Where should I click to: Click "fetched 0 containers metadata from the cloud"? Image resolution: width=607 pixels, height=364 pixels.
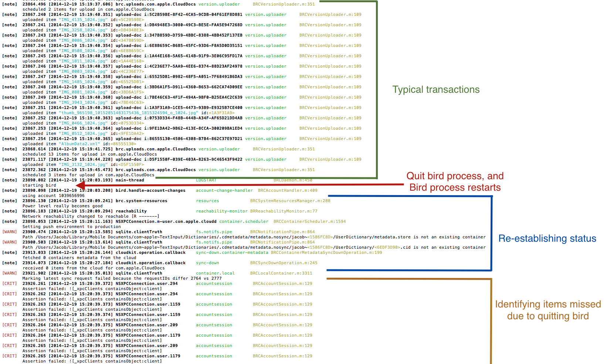79,258
